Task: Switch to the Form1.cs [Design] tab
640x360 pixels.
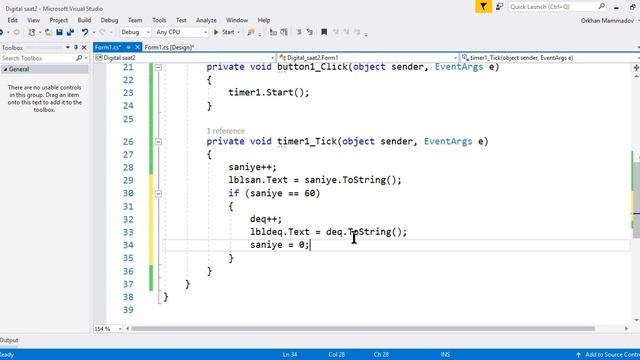Action: click(169, 47)
